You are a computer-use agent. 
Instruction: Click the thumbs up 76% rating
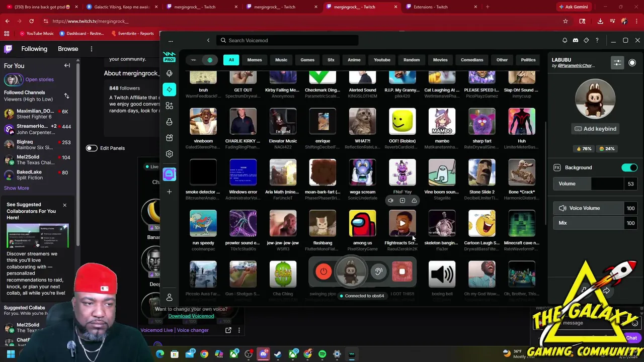coord(584,149)
